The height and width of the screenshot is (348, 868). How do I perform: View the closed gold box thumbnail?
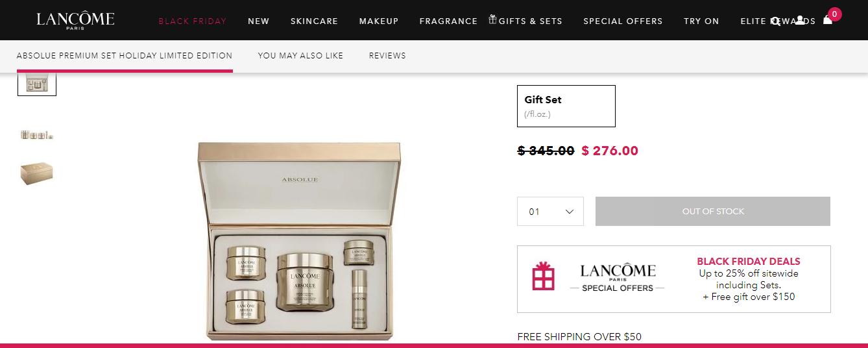(x=36, y=173)
